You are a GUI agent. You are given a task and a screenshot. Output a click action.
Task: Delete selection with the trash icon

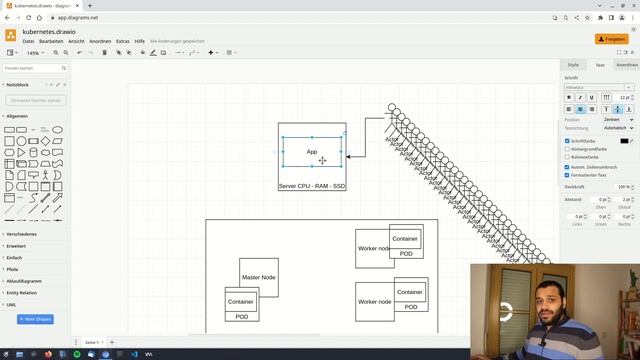104,53
